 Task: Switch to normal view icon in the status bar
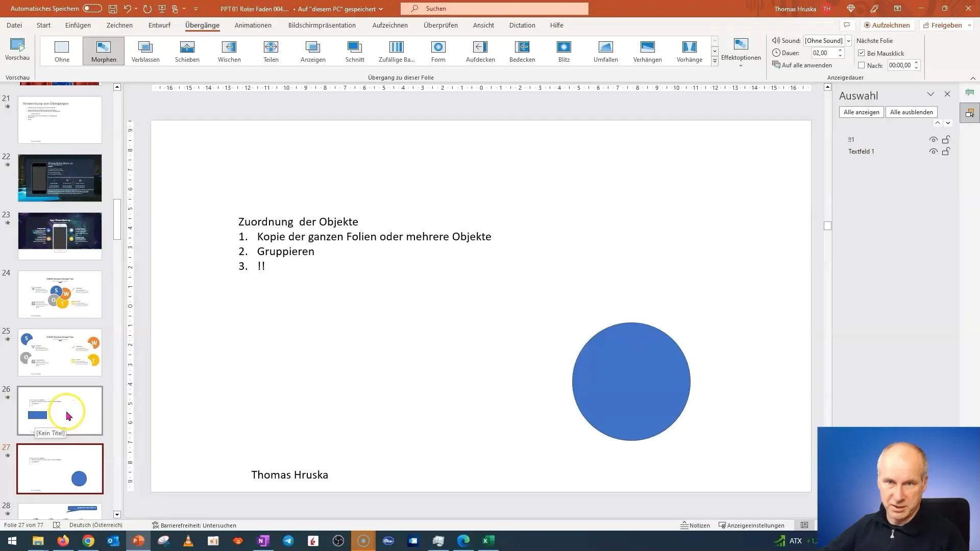pos(804,525)
